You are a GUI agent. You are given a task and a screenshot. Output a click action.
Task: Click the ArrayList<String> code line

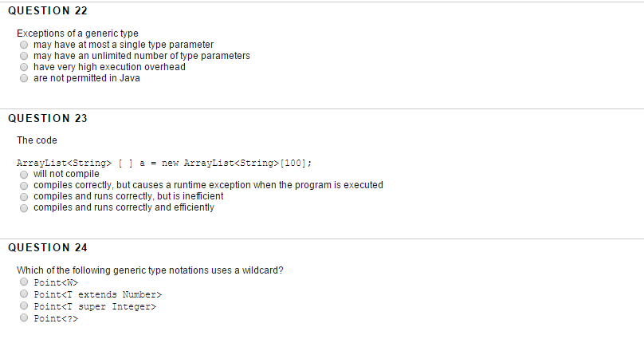click(163, 163)
